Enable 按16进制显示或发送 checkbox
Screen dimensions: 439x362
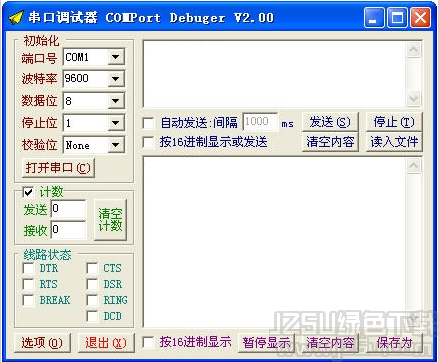tap(148, 142)
